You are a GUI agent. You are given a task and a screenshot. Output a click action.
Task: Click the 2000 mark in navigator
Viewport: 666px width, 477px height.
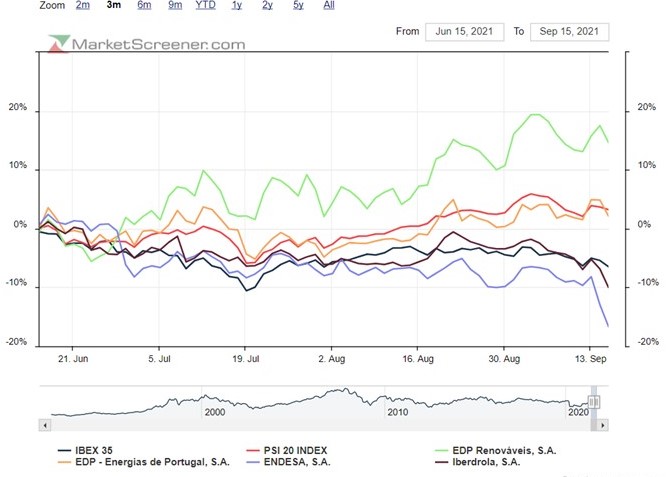pyautogui.click(x=215, y=412)
